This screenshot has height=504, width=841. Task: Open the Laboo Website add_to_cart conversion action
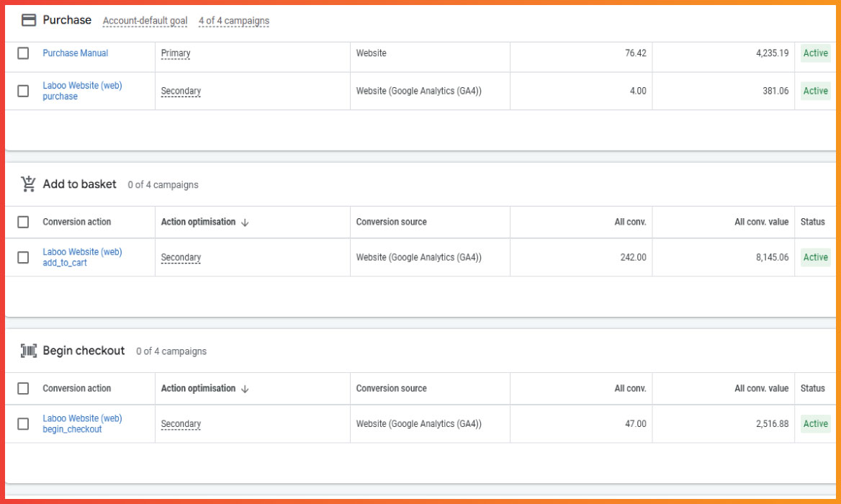[x=82, y=257]
